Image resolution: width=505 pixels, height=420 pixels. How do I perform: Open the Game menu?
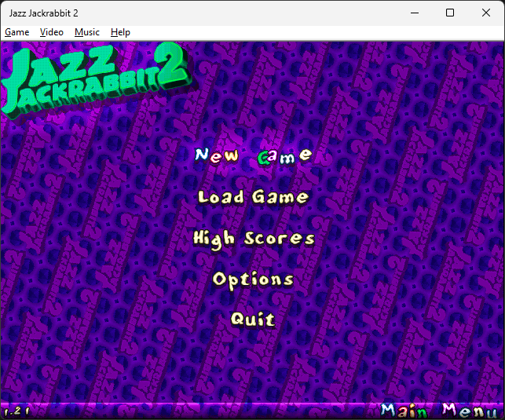[x=17, y=32]
